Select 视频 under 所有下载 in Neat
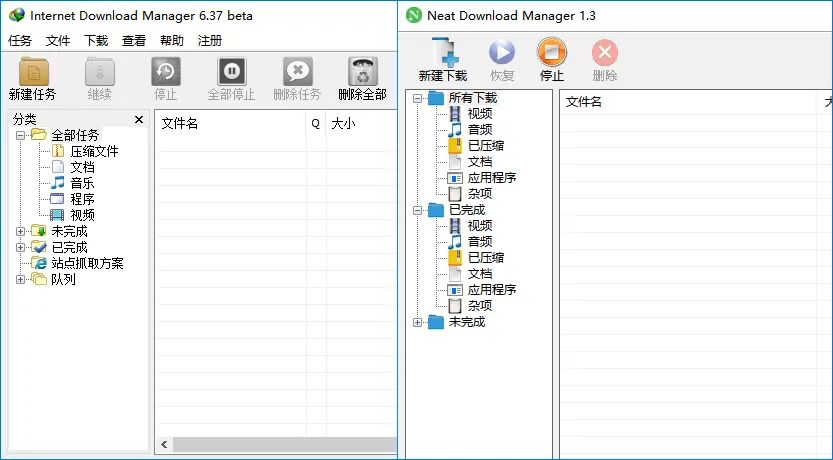The height and width of the screenshot is (460, 833). [480, 114]
